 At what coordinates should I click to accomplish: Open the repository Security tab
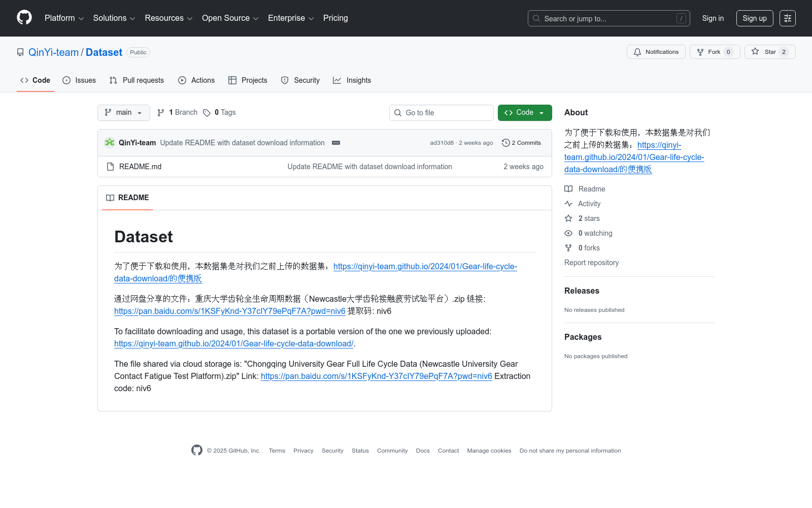tap(300, 80)
